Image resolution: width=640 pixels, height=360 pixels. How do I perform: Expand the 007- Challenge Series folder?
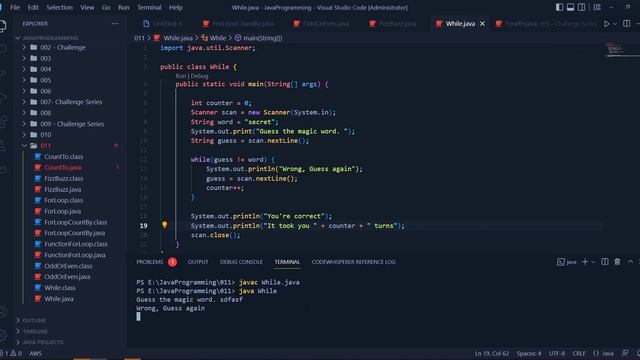pyautogui.click(x=71, y=102)
